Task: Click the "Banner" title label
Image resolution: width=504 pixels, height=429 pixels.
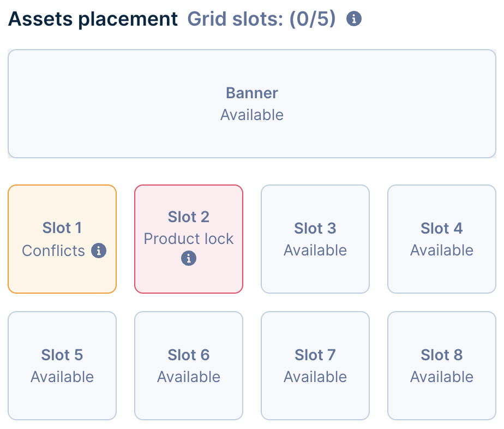Action: pos(251,93)
